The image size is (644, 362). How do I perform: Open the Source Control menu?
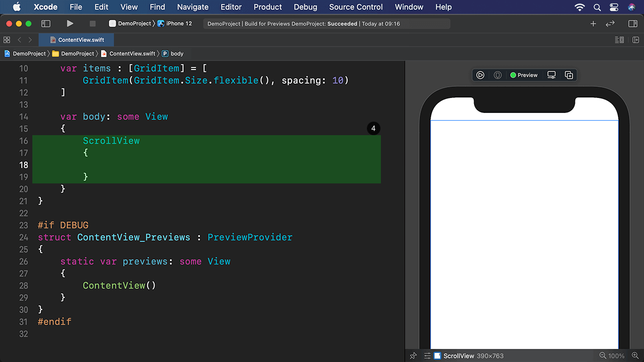click(356, 7)
